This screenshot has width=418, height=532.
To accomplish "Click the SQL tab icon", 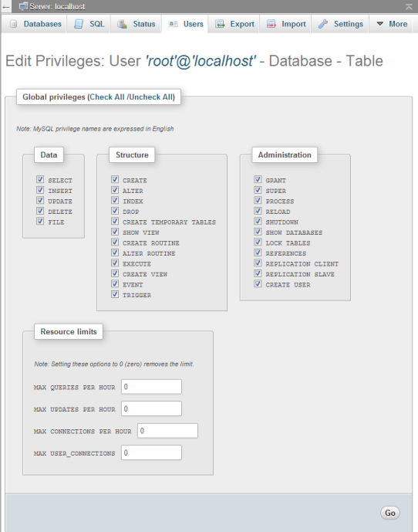I will coord(79,24).
